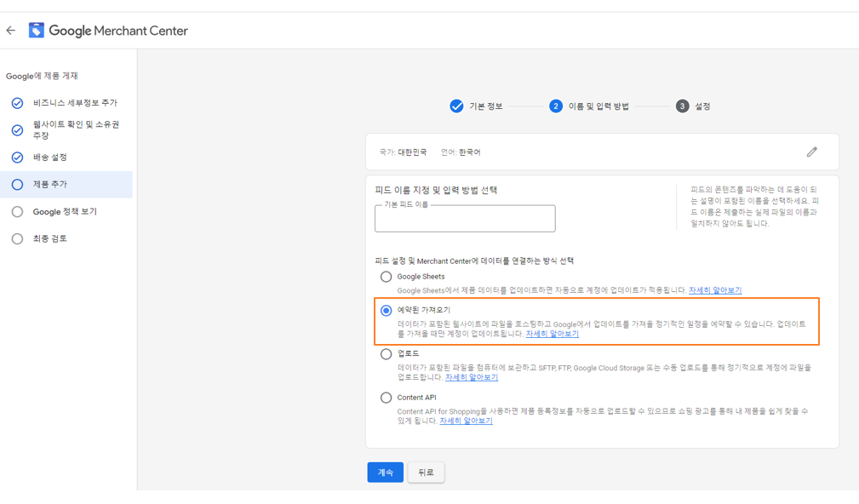Click the 계속 button
The height and width of the screenshot is (504, 859).
click(385, 472)
